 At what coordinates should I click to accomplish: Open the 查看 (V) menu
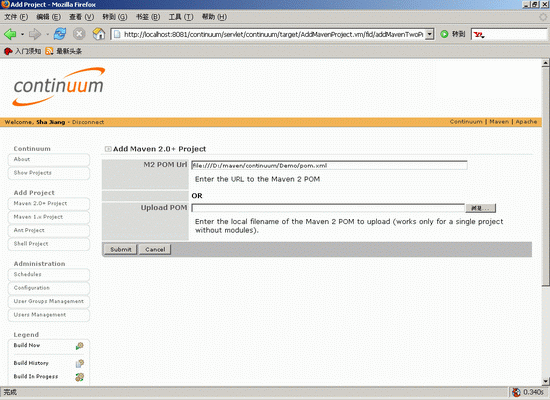tap(81, 17)
